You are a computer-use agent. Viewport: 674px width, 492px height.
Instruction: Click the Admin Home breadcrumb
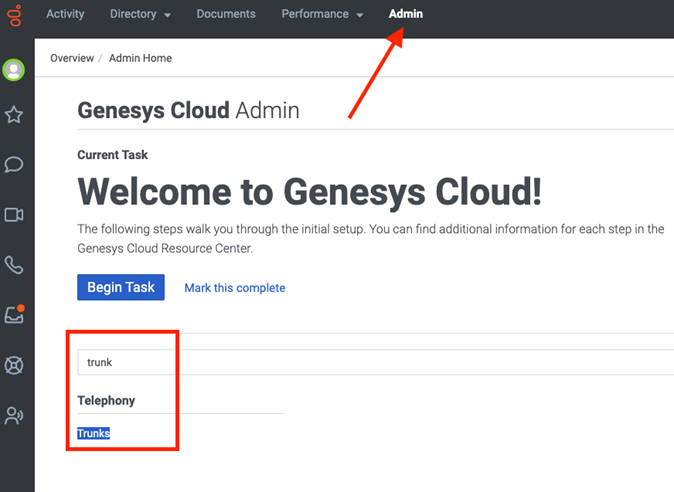pyautogui.click(x=141, y=58)
